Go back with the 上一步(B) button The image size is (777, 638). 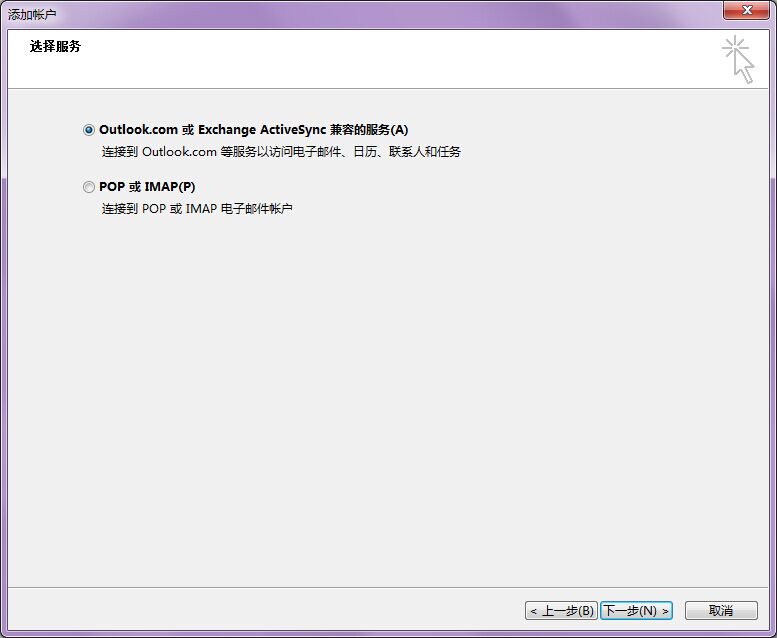[561, 610]
